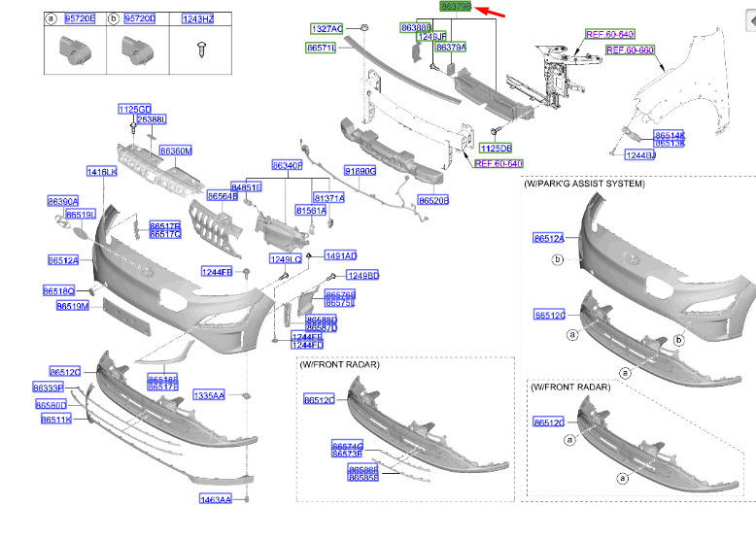Select screw part label 1249LQ
The height and width of the screenshot is (539, 756).
coord(286,259)
